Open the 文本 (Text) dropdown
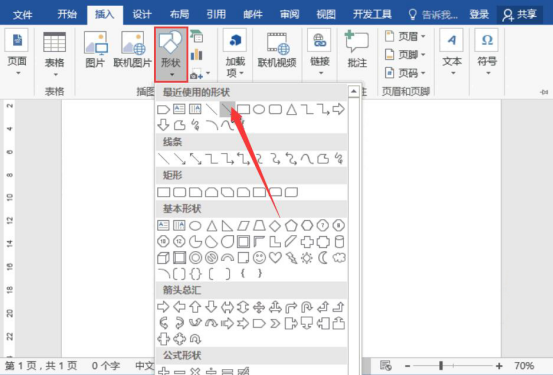Viewport: 553px width, 375px height. [x=452, y=53]
